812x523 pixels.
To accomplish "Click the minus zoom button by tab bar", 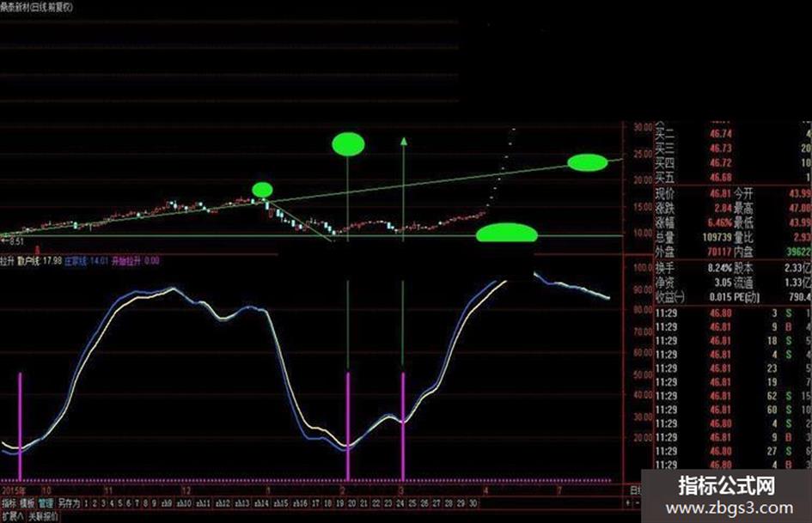I will (x=638, y=503).
